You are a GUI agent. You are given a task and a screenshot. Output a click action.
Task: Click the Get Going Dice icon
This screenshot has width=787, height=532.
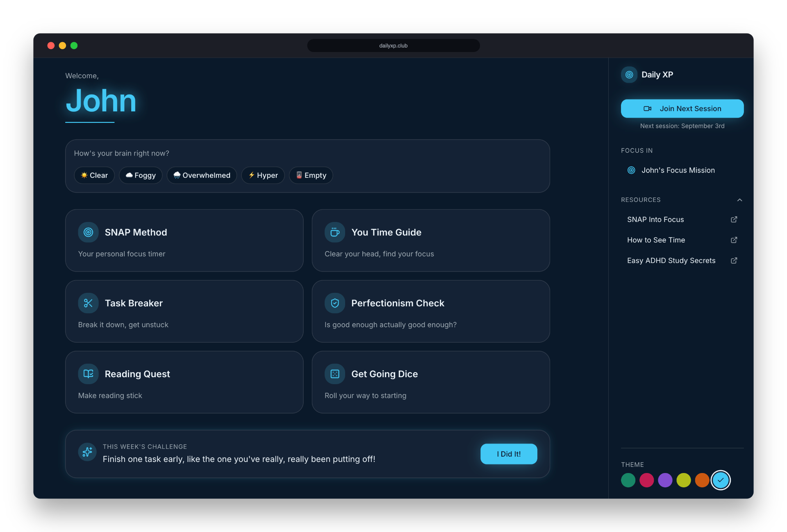pyautogui.click(x=335, y=374)
